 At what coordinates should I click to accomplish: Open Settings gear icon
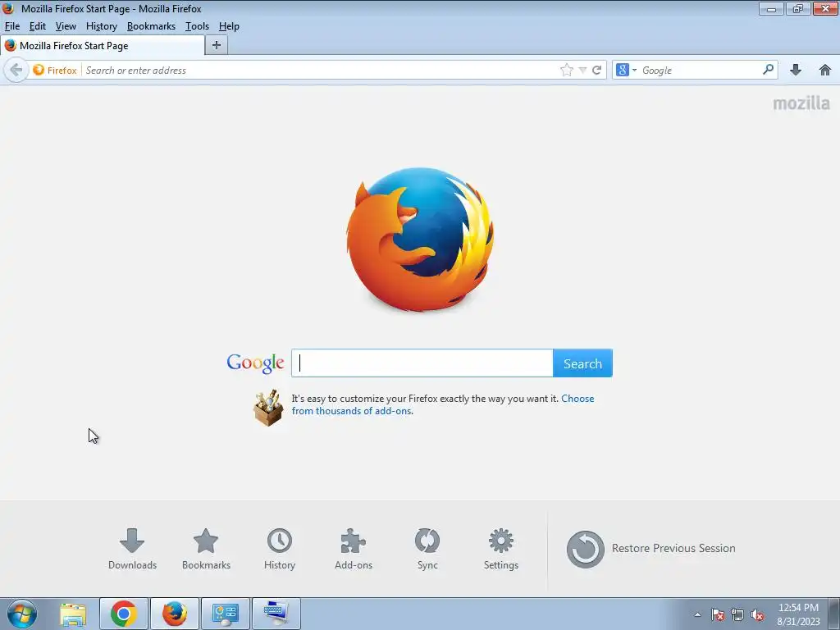click(501, 549)
